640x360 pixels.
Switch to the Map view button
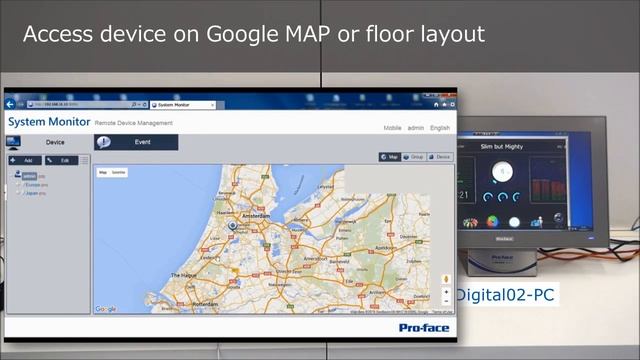click(x=390, y=157)
